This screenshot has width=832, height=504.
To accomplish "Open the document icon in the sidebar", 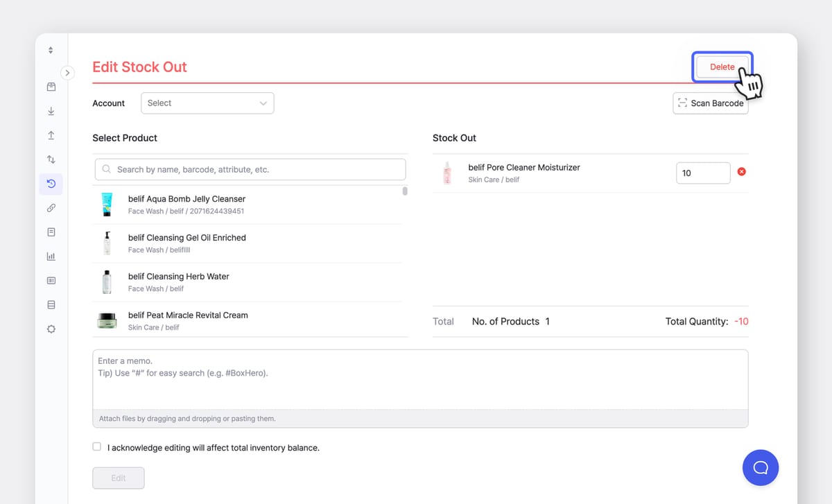I will [51, 232].
